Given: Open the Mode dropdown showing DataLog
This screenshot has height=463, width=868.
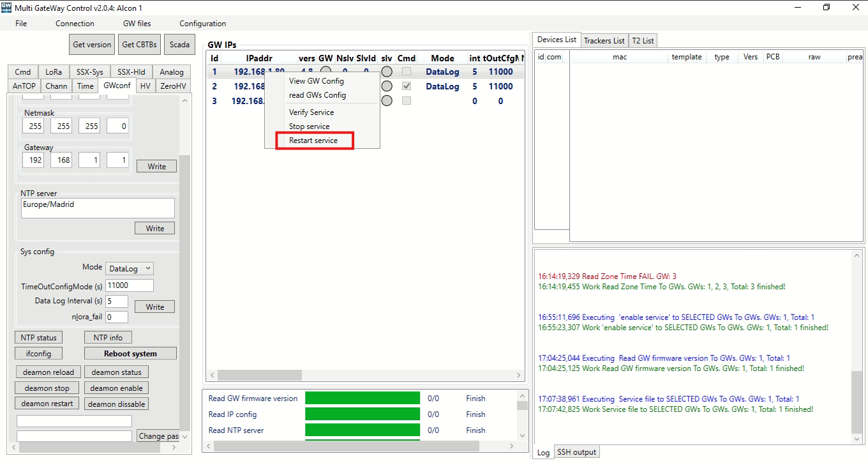Looking at the screenshot, I should click(x=130, y=269).
